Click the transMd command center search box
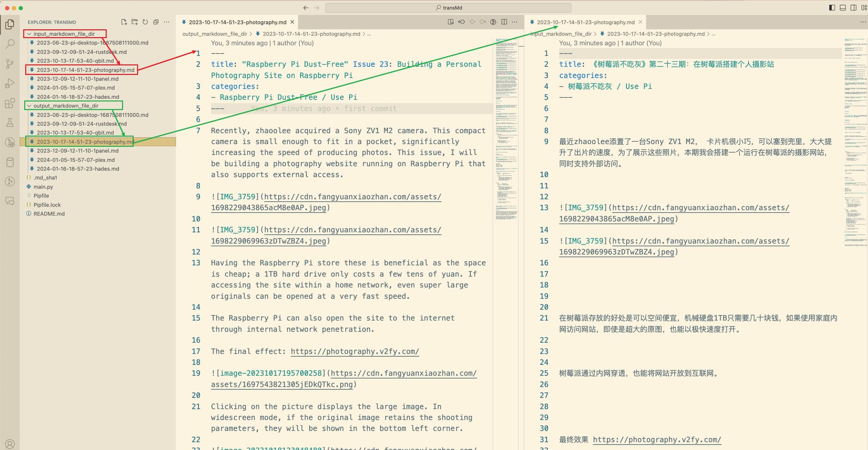This screenshot has width=868, height=450. coord(448,7)
